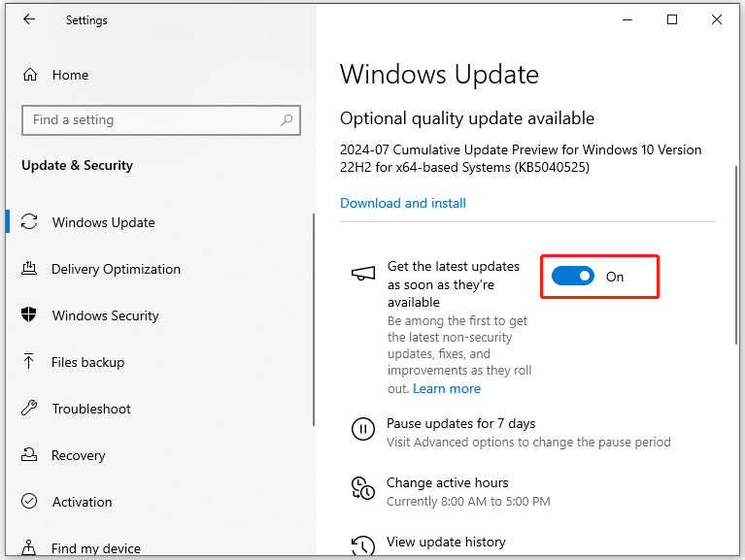
Task: Click the megaphone latest updates icon
Action: (362, 275)
